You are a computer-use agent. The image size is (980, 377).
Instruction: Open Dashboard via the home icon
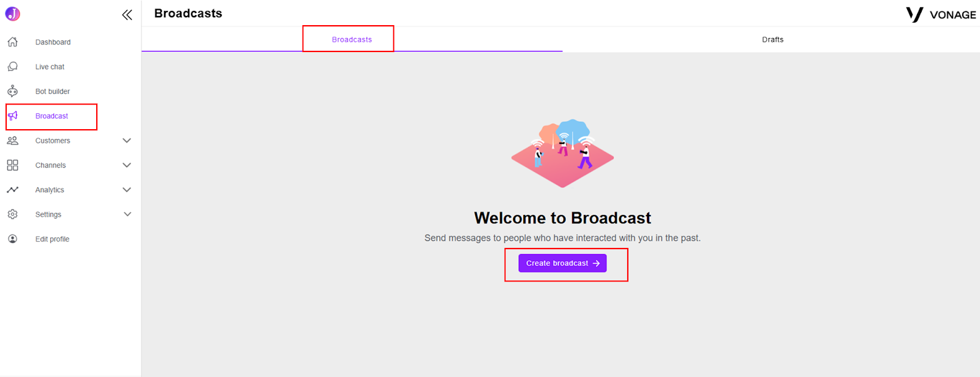click(x=12, y=42)
